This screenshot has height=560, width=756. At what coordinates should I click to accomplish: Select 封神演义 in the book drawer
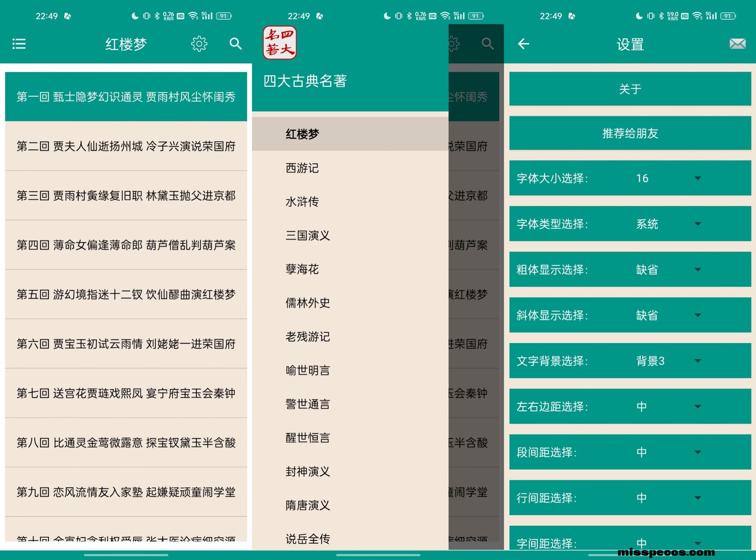coord(350,471)
